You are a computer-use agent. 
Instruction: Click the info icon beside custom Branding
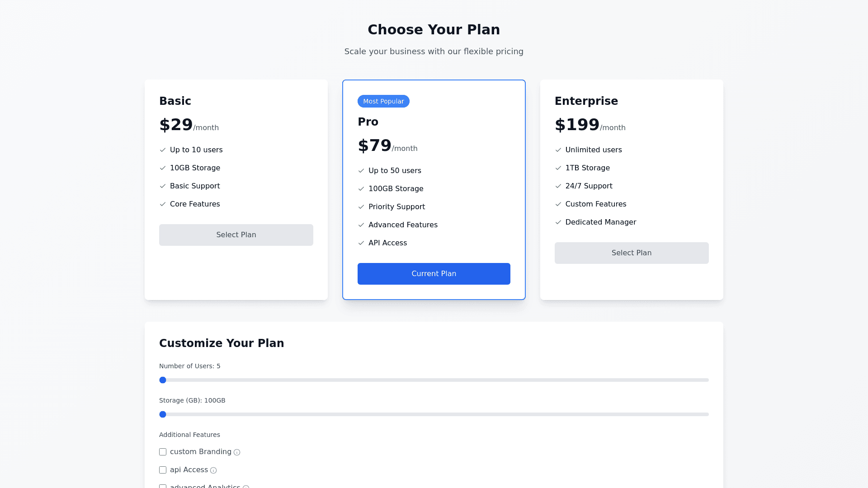point(237,452)
